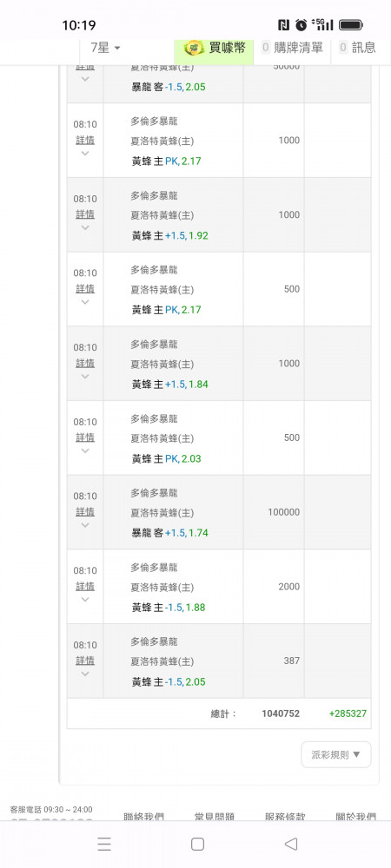
Task: Expand the 派彩規則 dropdown
Action: click(x=336, y=754)
